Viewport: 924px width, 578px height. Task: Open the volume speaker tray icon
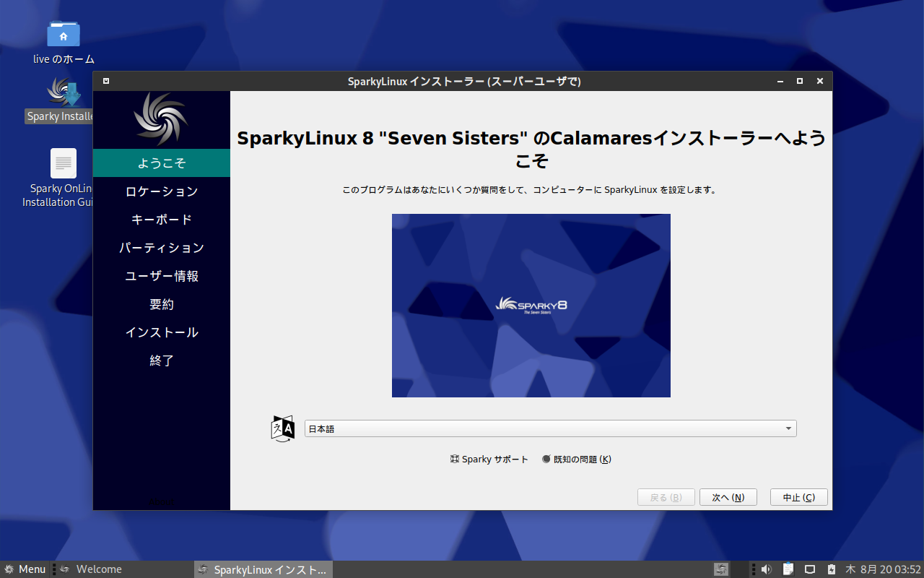pos(766,569)
